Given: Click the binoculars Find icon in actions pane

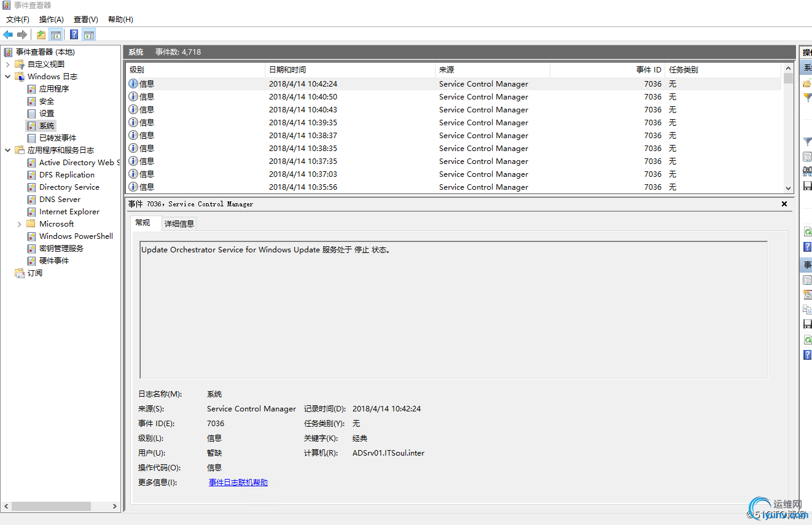Looking at the screenshot, I should pyautogui.click(x=808, y=171).
